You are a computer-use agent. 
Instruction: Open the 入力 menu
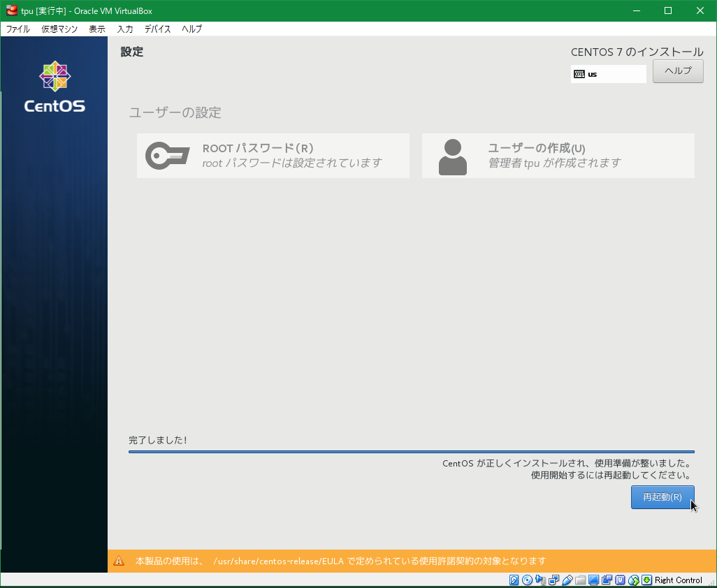pos(125,29)
